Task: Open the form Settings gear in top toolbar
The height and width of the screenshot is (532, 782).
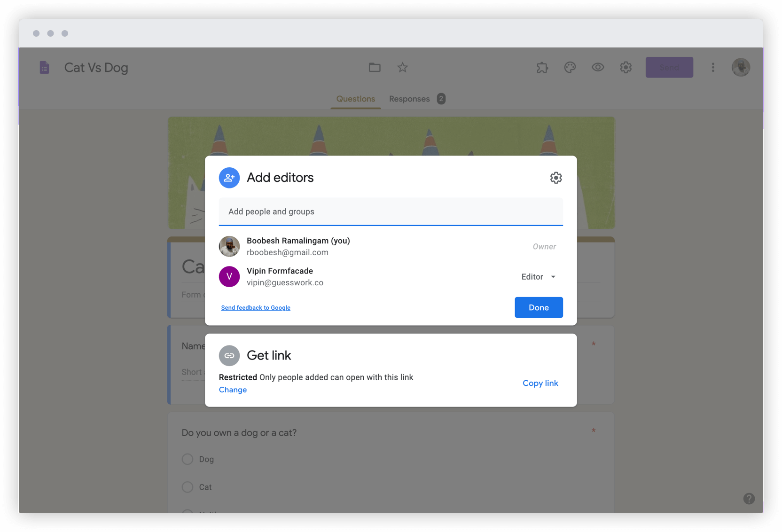Action: coord(626,67)
